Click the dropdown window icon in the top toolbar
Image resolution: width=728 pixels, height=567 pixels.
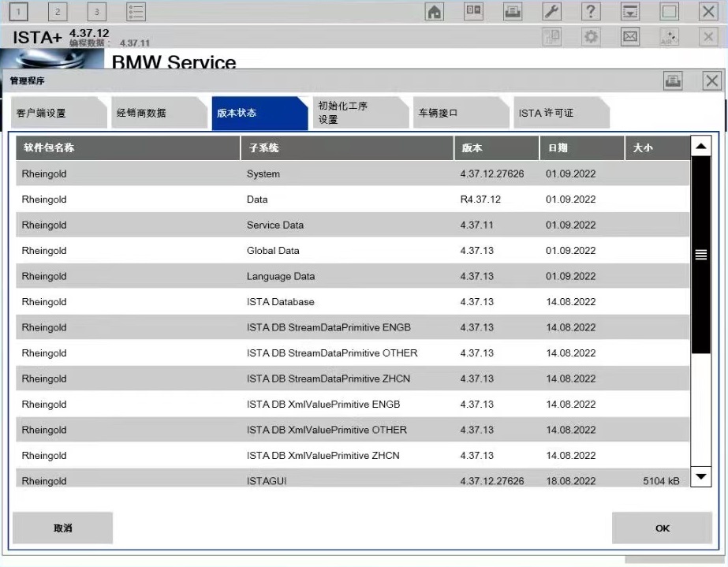click(630, 12)
